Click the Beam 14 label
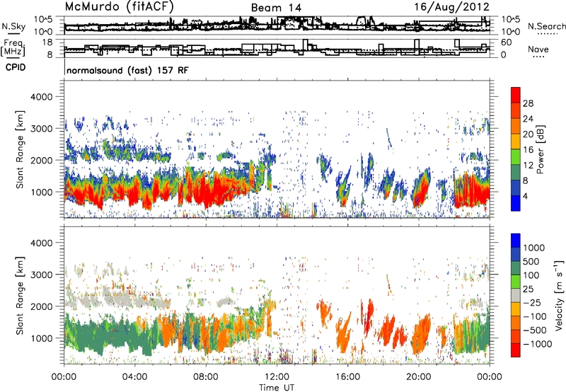 coord(276,8)
